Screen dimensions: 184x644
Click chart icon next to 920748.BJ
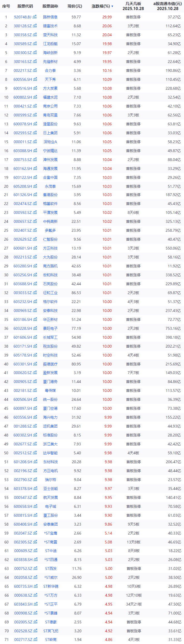coord(35,17)
